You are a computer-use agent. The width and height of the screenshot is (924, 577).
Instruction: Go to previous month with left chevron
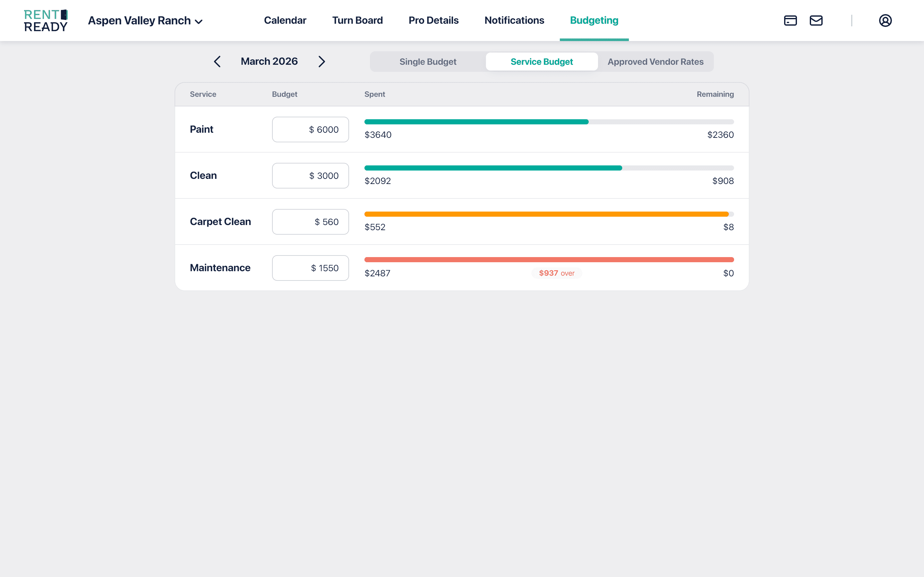[217, 62]
